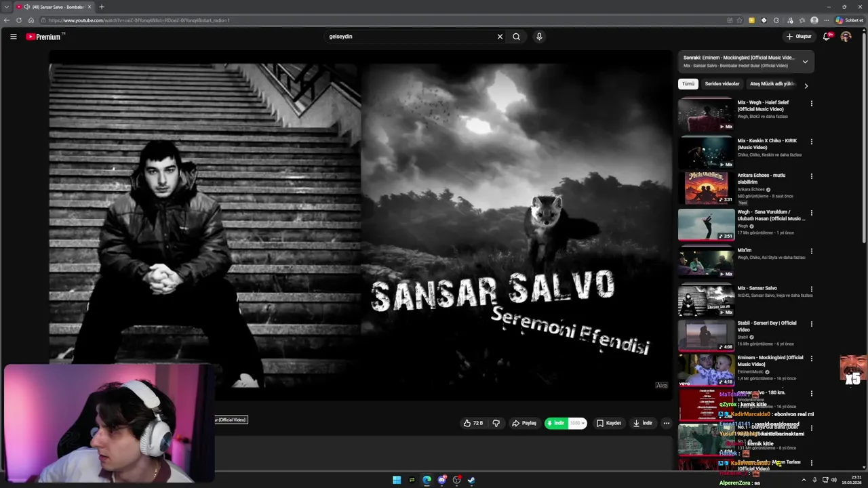Open Mix - Wegh - Halef Selef thumbnail
The height and width of the screenshot is (488, 868).
[706, 115]
